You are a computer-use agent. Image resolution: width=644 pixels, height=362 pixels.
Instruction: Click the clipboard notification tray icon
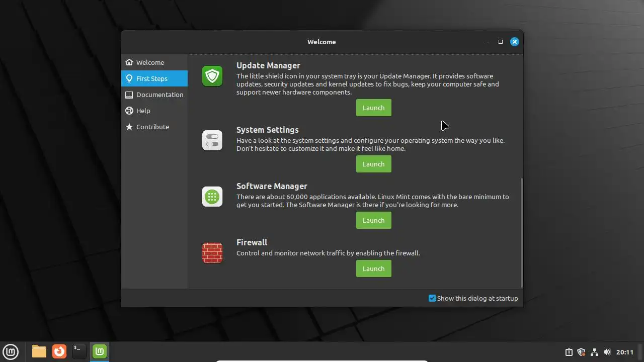click(569, 352)
